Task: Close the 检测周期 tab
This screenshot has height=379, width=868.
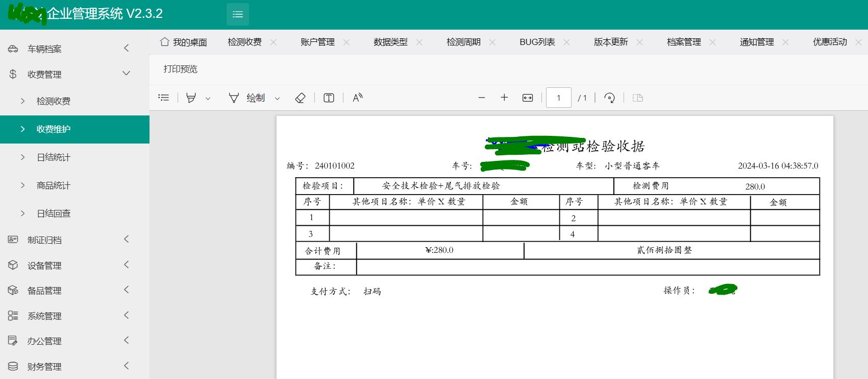Action: (x=492, y=42)
